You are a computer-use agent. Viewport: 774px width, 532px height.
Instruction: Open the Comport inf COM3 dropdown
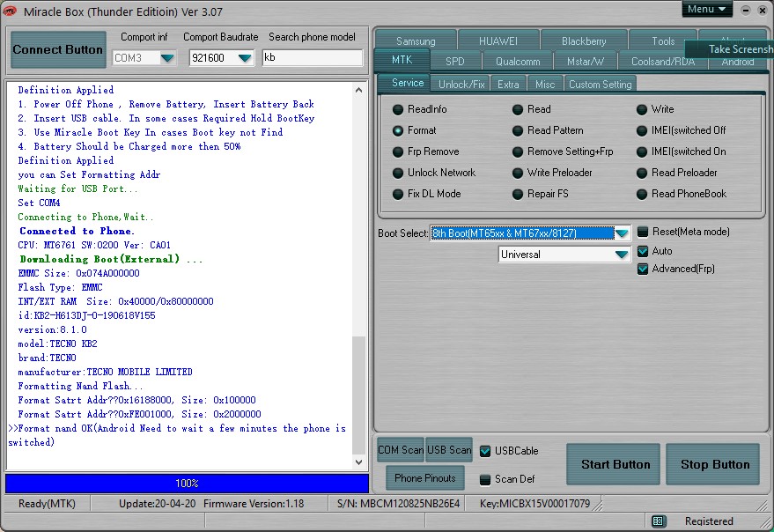(167, 58)
